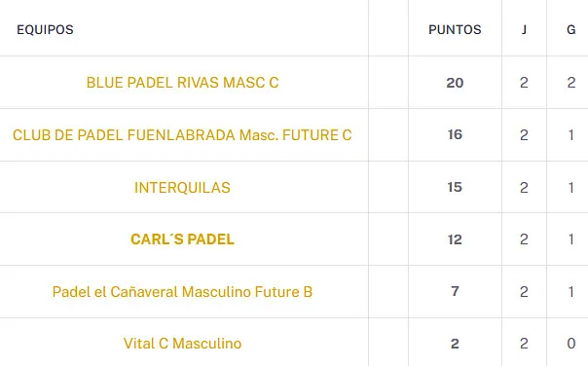Click the G column header
This screenshot has height=366, width=588.
tap(571, 29)
